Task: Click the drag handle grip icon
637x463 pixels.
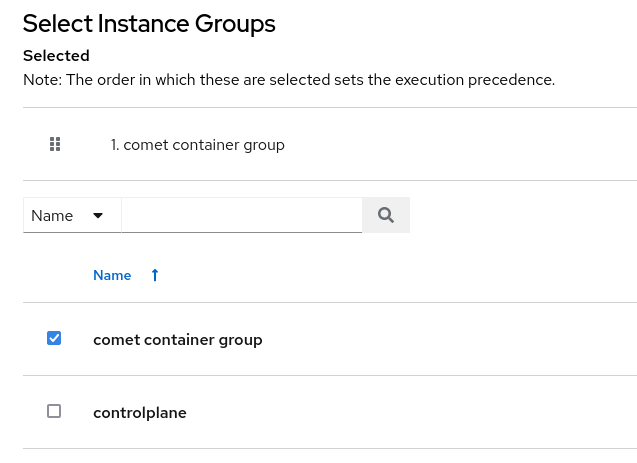Action: click(x=55, y=145)
